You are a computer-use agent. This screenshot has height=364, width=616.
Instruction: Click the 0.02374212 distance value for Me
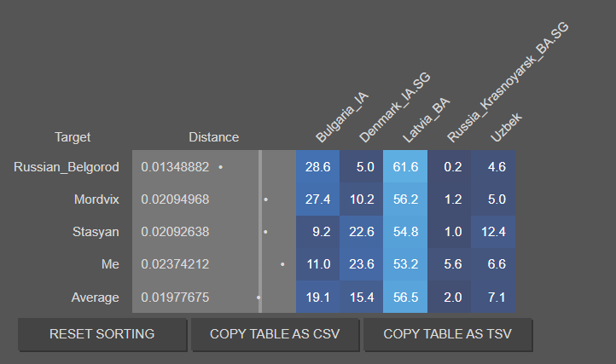click(175, 264)
